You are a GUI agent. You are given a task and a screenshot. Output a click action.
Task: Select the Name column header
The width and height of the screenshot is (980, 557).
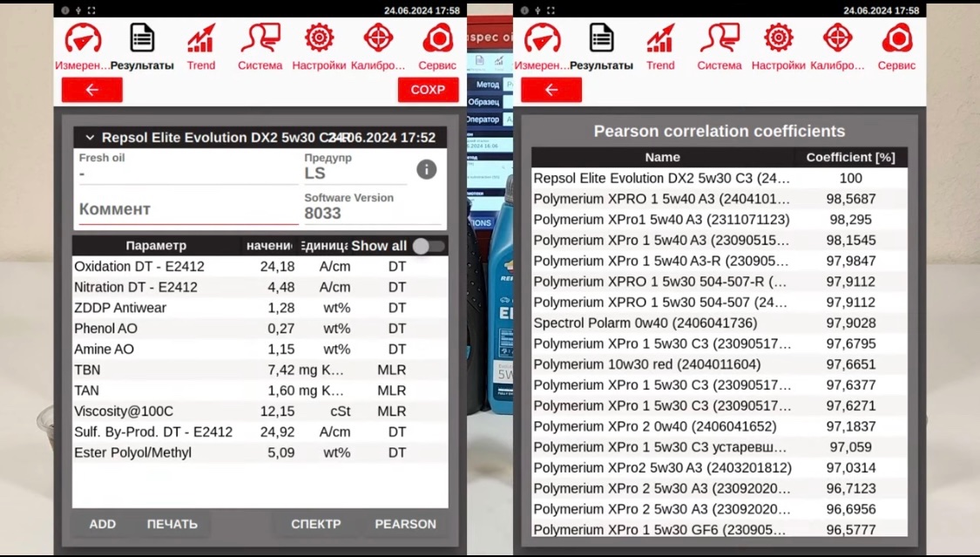click(x=663, y=158)
